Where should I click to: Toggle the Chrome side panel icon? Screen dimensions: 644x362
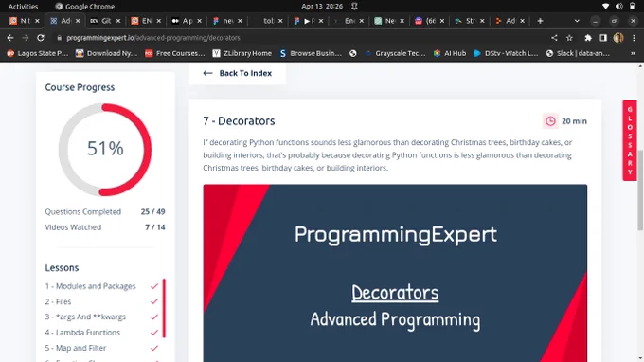tap(603, 38)
